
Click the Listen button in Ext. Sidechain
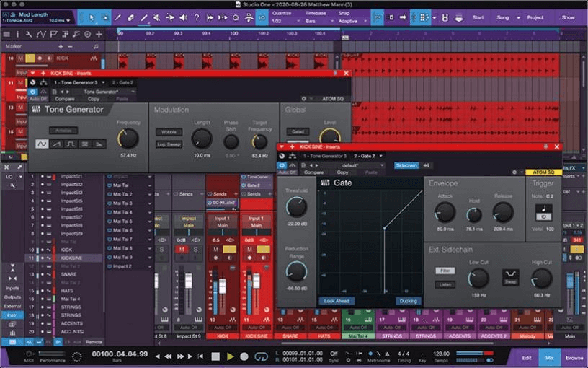pyautogui.click(x=445, y=284)
